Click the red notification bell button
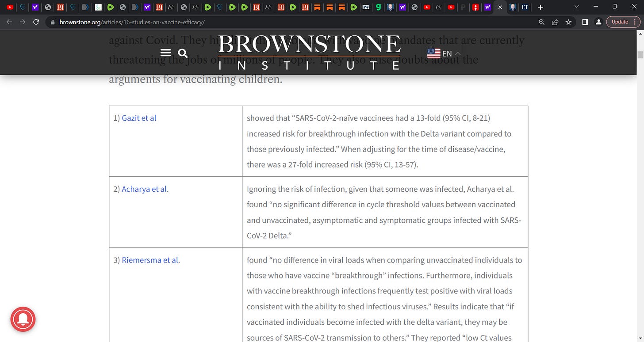Screen dimensions: 644x342 coord(23,319)
